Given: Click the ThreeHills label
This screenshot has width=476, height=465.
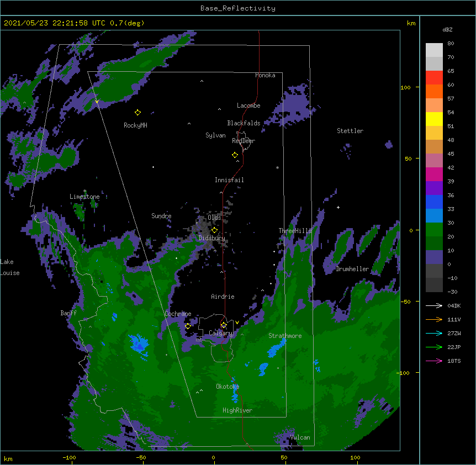Looking at the screenshot, I should click(x=295, y=231).
